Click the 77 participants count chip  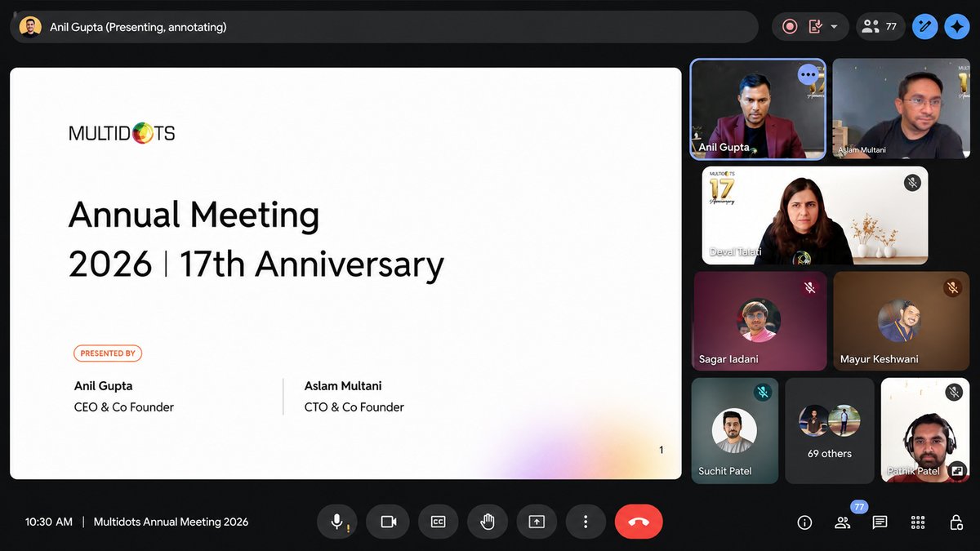(880, 27)
